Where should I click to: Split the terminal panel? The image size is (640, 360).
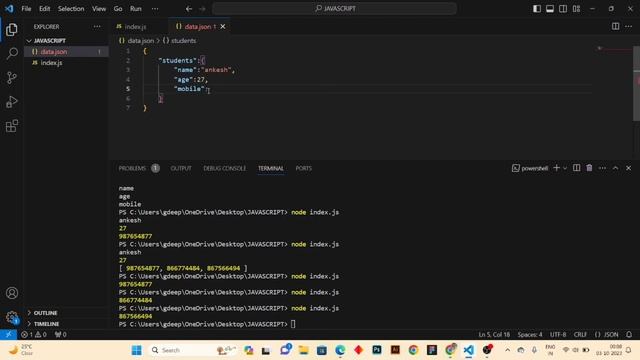point(576,168)
